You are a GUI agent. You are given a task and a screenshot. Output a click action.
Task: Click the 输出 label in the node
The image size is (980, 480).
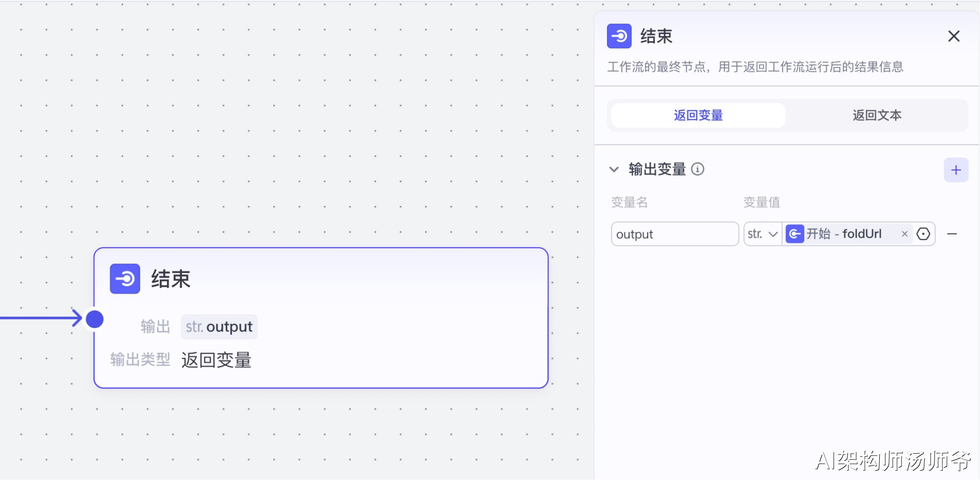click(x=155, y=327)
